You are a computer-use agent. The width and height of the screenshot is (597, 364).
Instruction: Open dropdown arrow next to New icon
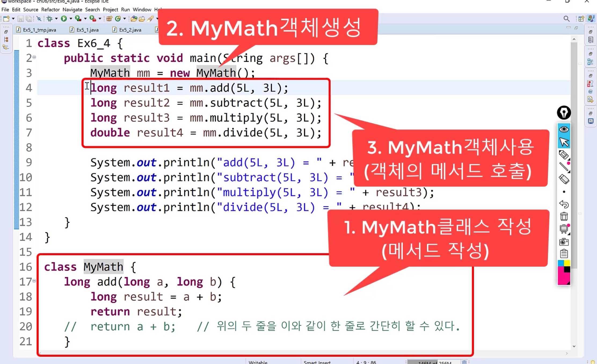(x=13, y=19)
